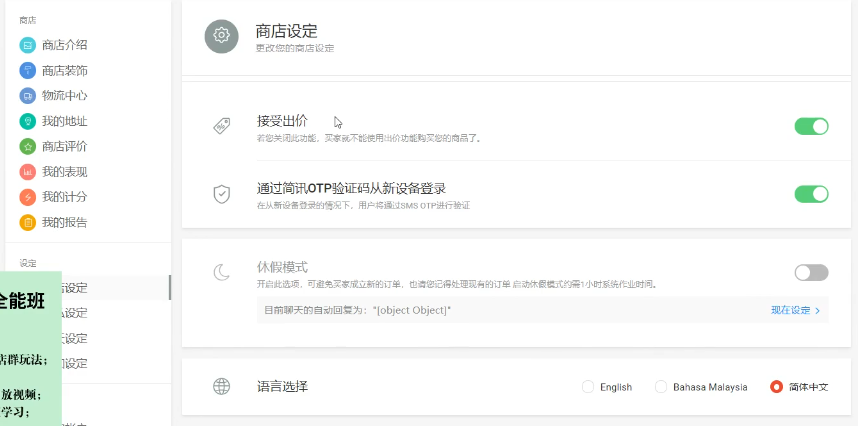Open 商店装饰 menu item text
The height and width of the screenshot is (426, 858).
click(x=64, y=71)
